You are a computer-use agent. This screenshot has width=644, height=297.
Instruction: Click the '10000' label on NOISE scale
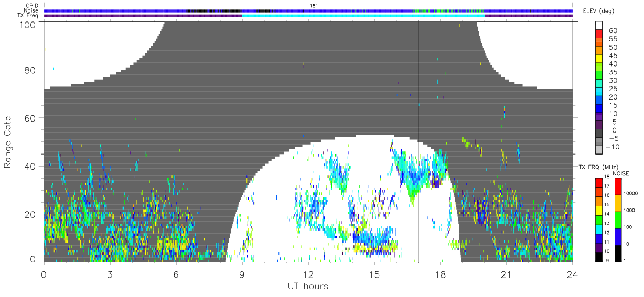(630, 193)
